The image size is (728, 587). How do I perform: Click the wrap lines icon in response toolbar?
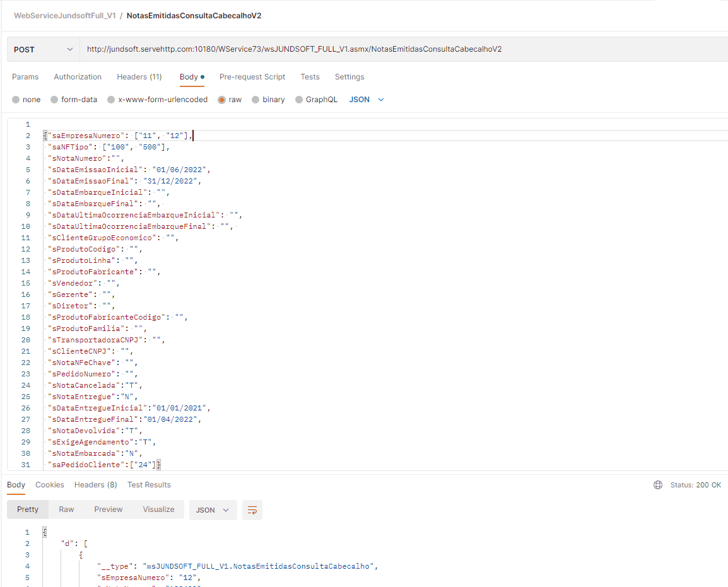click(252, 510)
